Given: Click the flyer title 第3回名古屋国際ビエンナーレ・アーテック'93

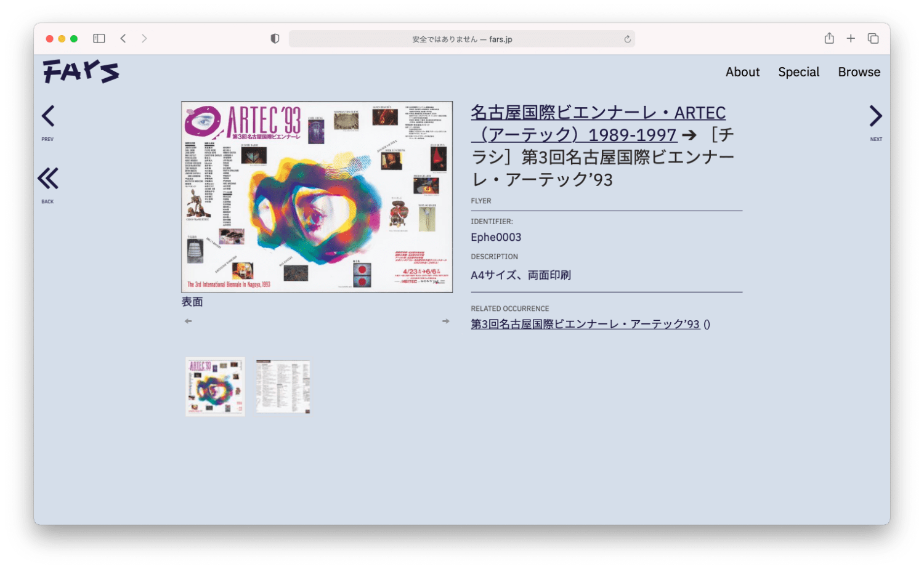Looking at the screenshot, I should (602, 157).
